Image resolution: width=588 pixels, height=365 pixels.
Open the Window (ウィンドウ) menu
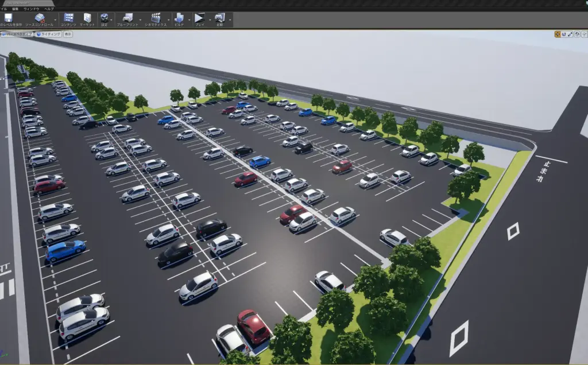[31, 9]
